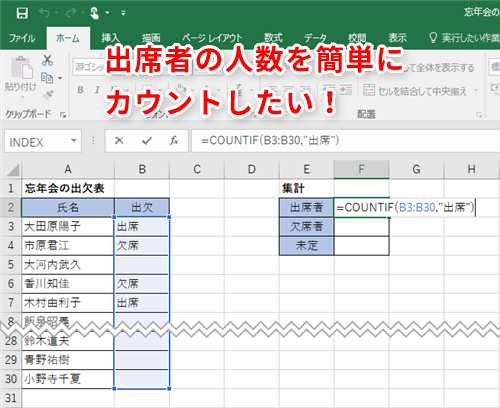Click the Format Painter brush icon
This screenshot has height=408, width=500.
pos(48,95)
